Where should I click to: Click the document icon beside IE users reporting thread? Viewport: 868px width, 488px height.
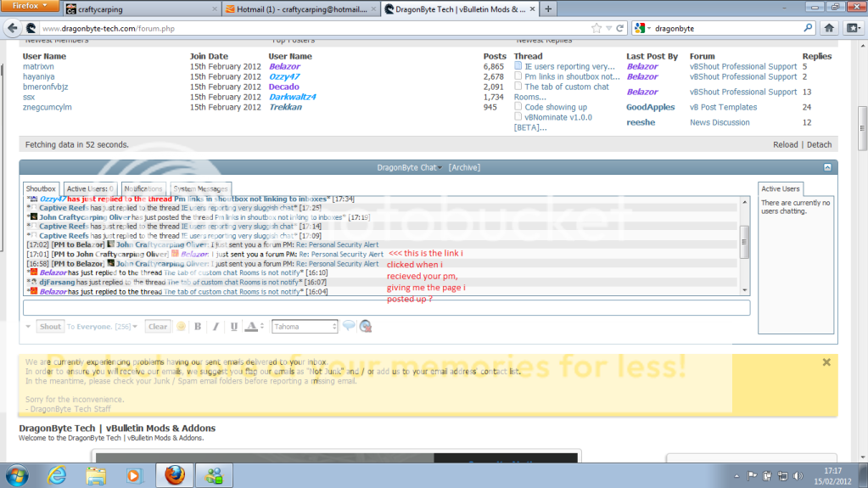[x=518, y=65]
